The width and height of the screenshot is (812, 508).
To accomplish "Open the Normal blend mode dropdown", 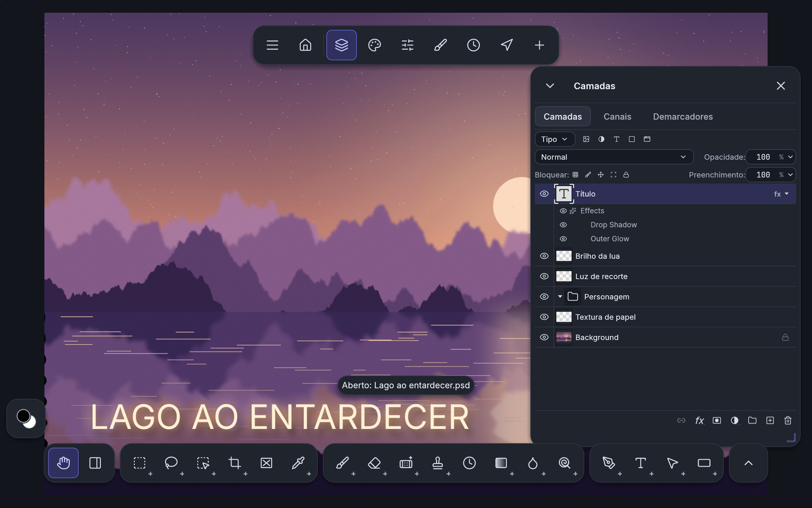I will [x=614, y=157].
